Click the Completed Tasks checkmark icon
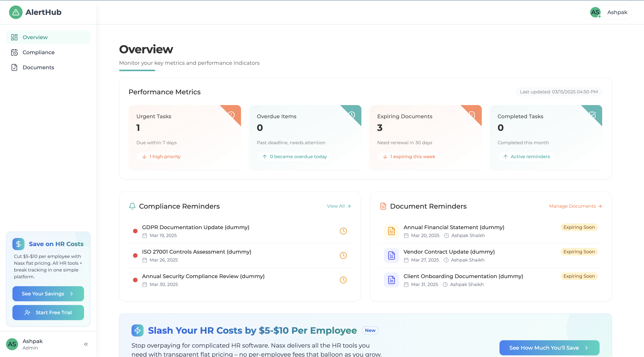644x357 pixels. [593, 115]
